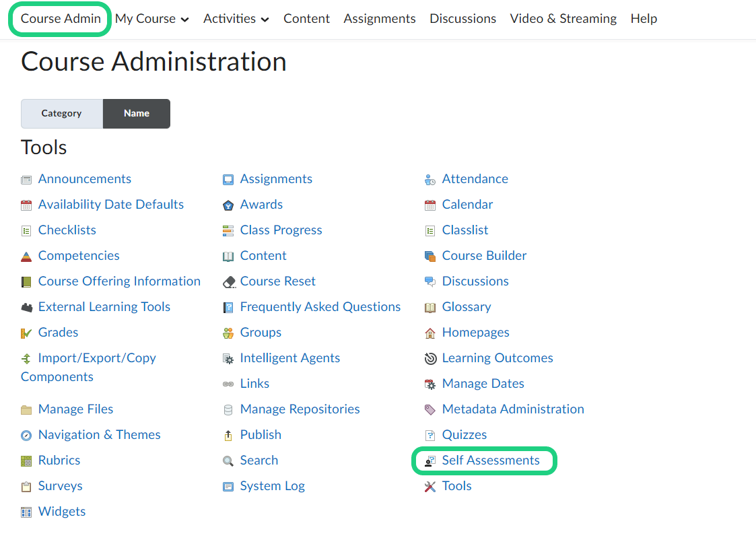Expand the My Course dropdown menu
Screen dimensions: 756x544
(151, 19)
